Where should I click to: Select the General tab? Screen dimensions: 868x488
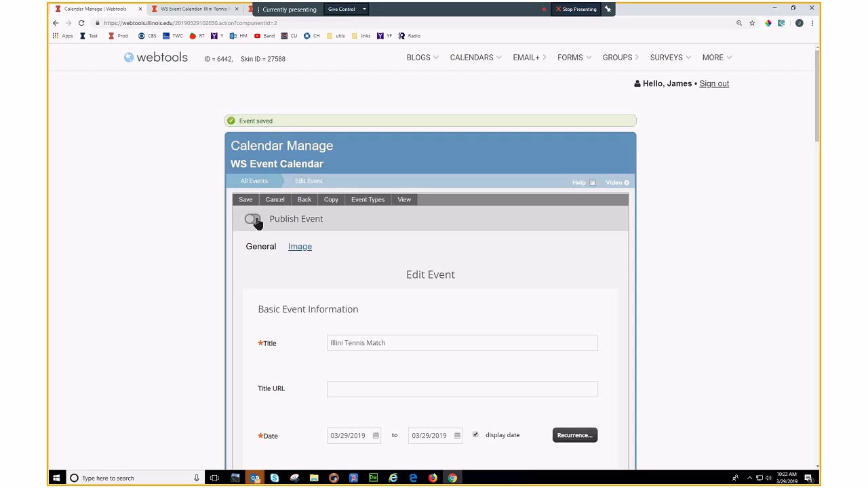(261, 247)
